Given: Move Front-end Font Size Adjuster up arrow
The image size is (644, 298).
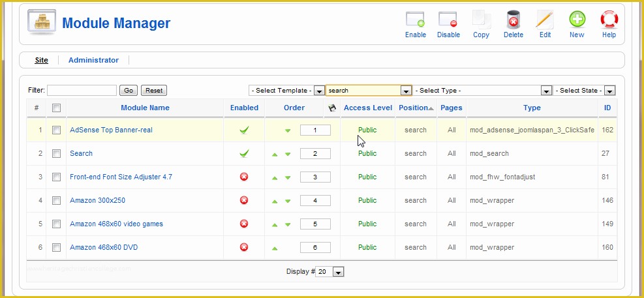Looking at the screenshot, I should 275,178.
